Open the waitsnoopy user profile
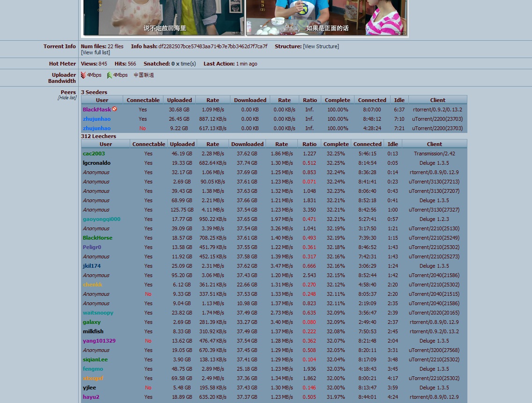The height and width of the screenshot is (403, 532). 98,313
